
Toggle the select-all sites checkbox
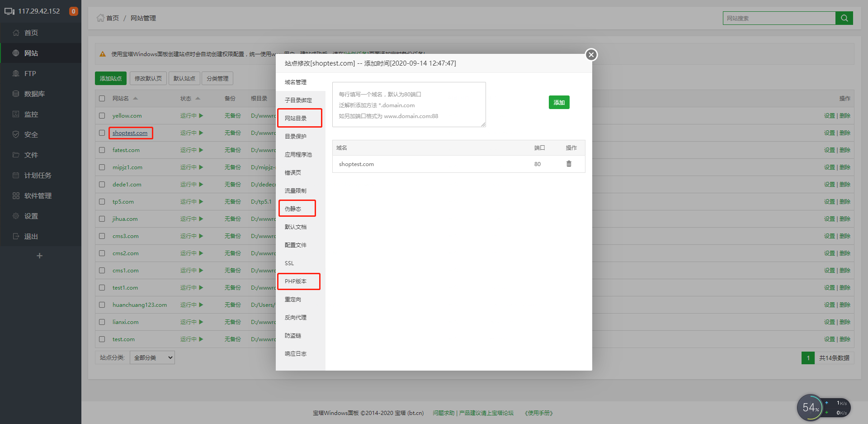coord(102,99)
